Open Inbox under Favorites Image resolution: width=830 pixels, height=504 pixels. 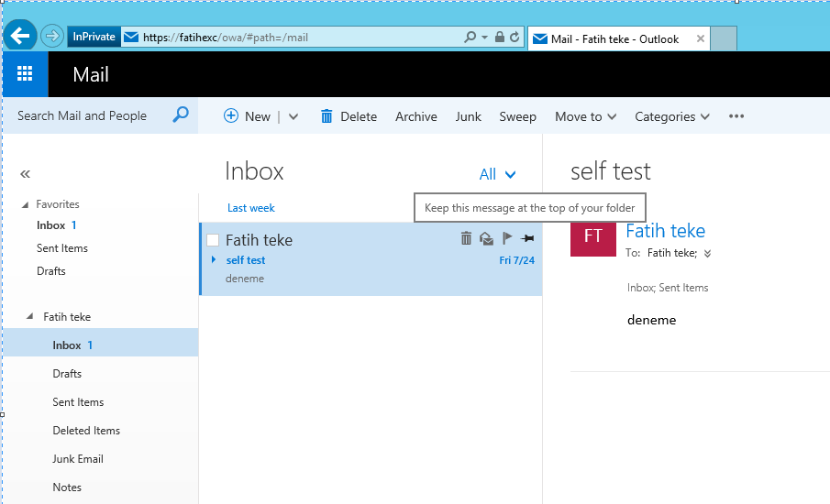[50, 225]
